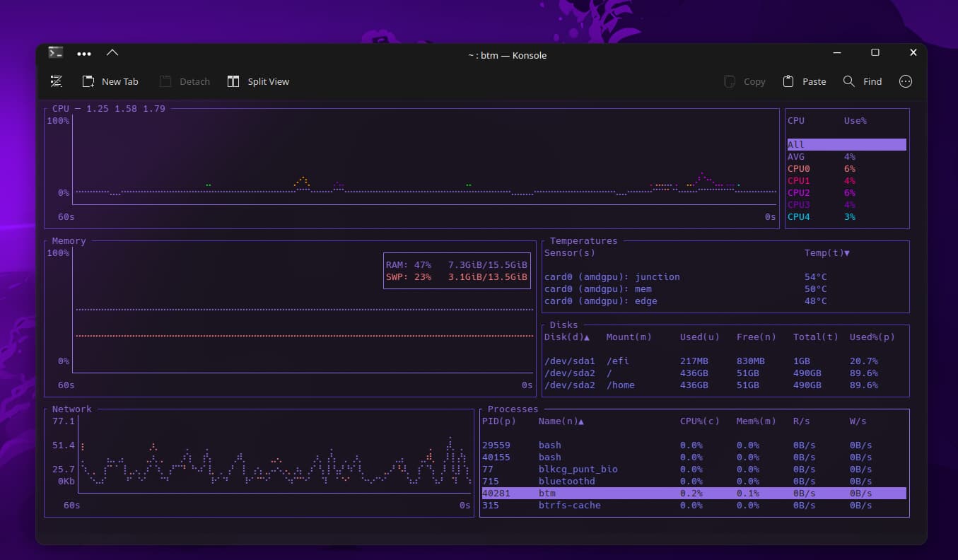Click the Konsole terminal icon in title bar
958x560 pixels.
56,52
